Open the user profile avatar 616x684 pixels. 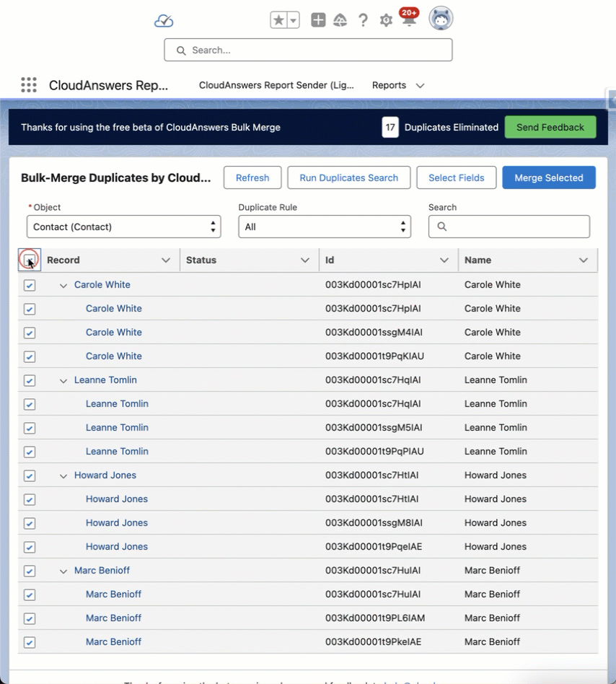[x=441, y=19]
